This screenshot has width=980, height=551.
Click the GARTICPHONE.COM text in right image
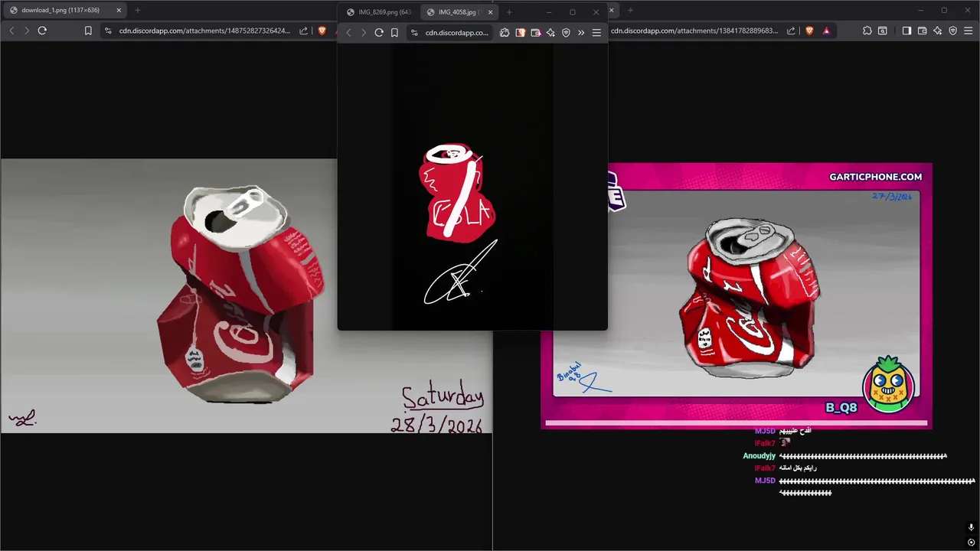[x=875, y=177]
